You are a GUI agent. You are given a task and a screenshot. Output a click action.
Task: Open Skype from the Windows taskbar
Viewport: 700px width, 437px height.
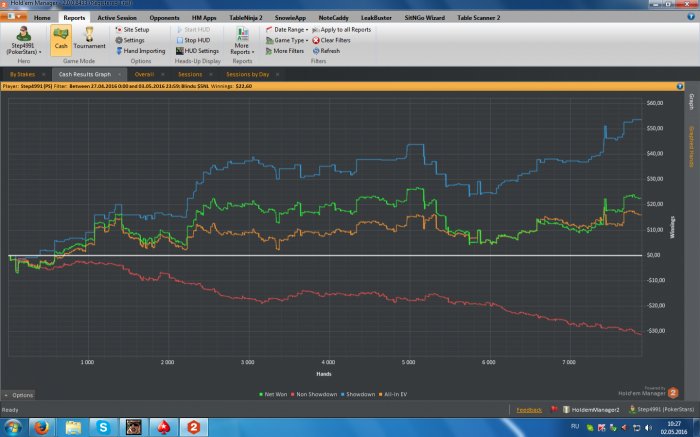(104, 427)
